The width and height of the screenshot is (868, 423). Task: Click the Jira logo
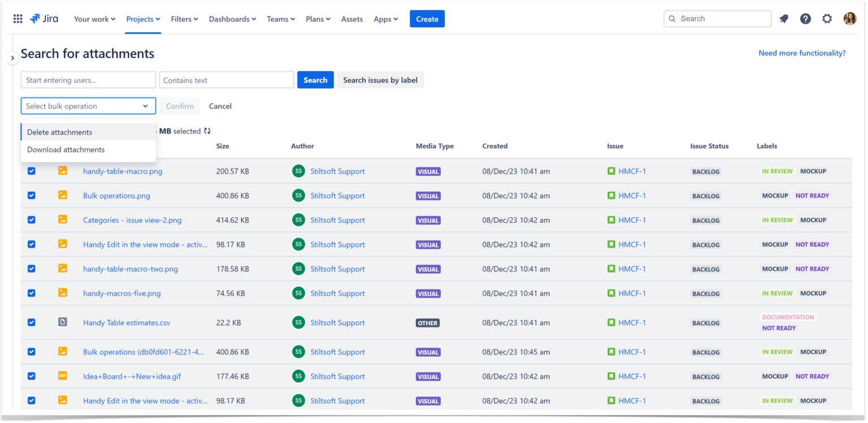point(44,18)
